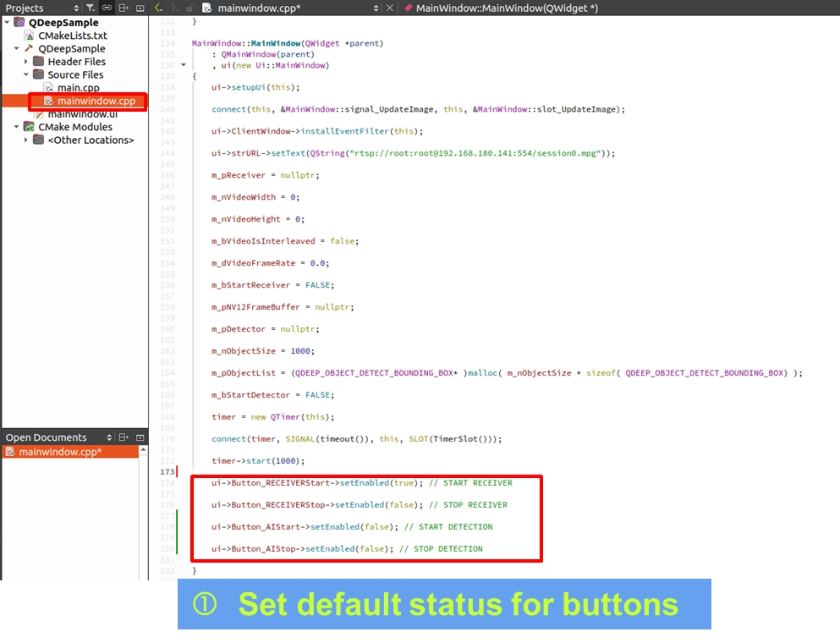
Task: Click the m_dVideoFrameRate = 0.0 line
Action: (x=270, y=263)
